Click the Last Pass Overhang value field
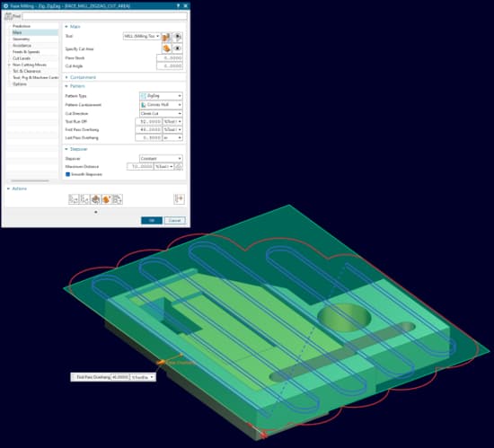 click(149, 138)
